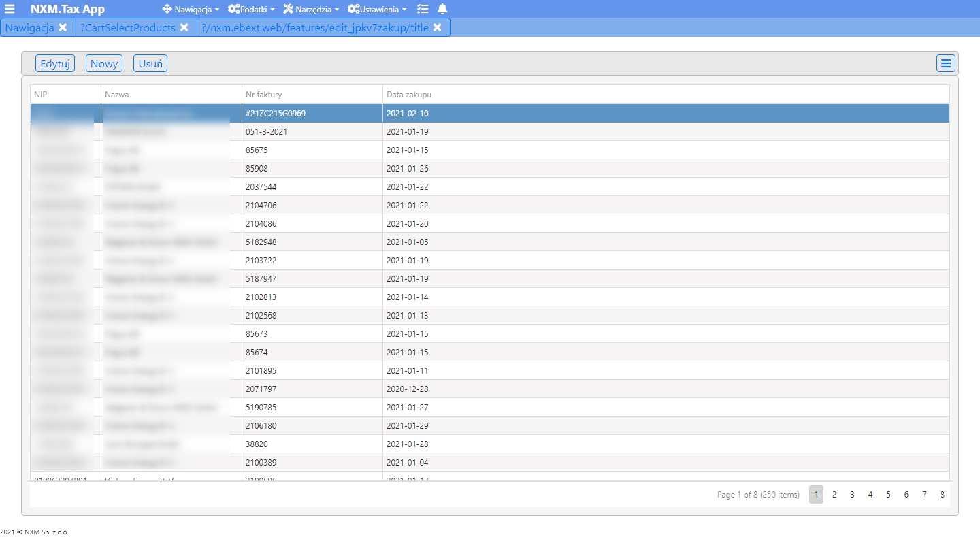Go to page 7 of the grid

click(924, 495)
